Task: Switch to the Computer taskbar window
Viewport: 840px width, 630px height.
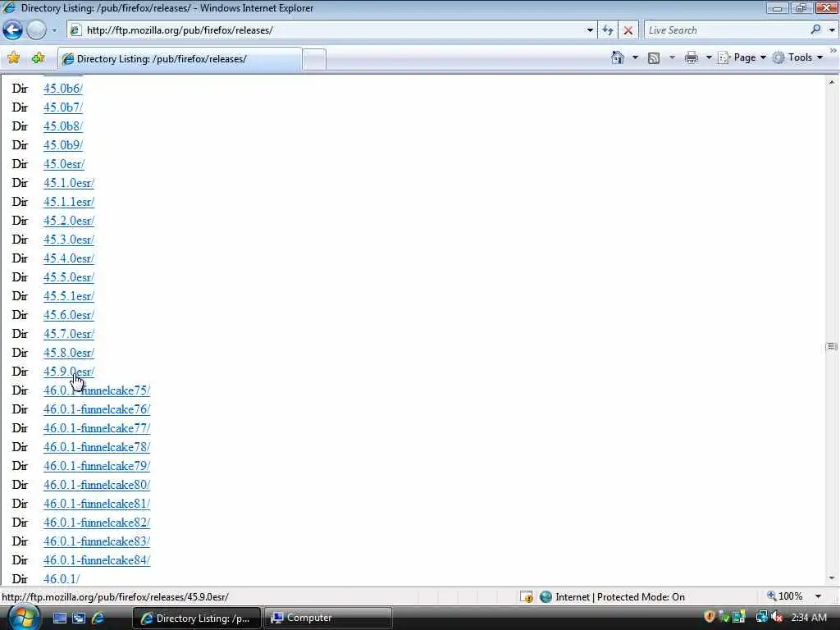Action: pyautogui.click(x=328, y=618)
